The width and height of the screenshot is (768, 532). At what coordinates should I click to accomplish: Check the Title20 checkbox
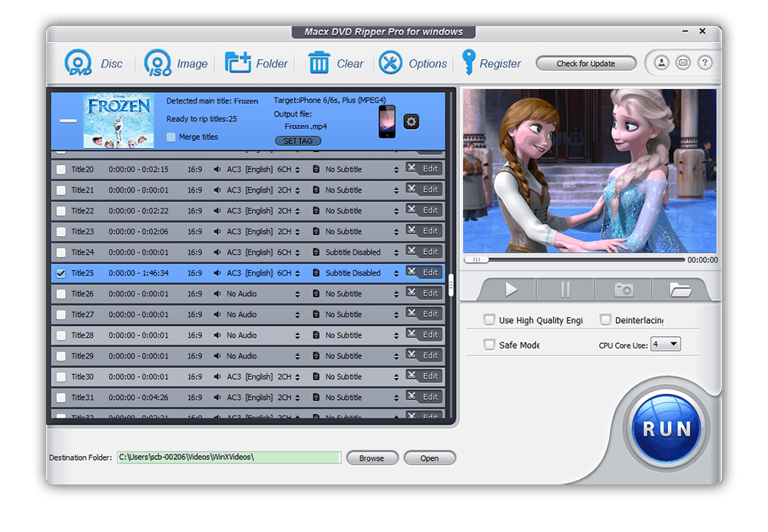point(61,170)
